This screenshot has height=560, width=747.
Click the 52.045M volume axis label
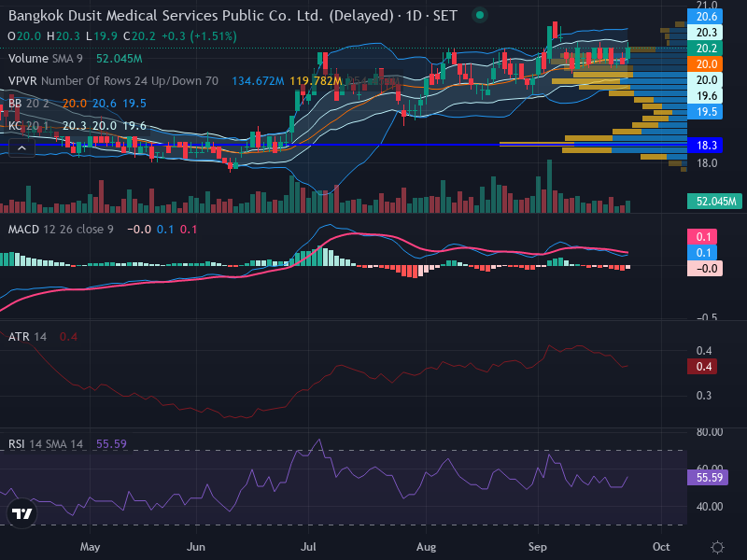[x=714, y=202]
